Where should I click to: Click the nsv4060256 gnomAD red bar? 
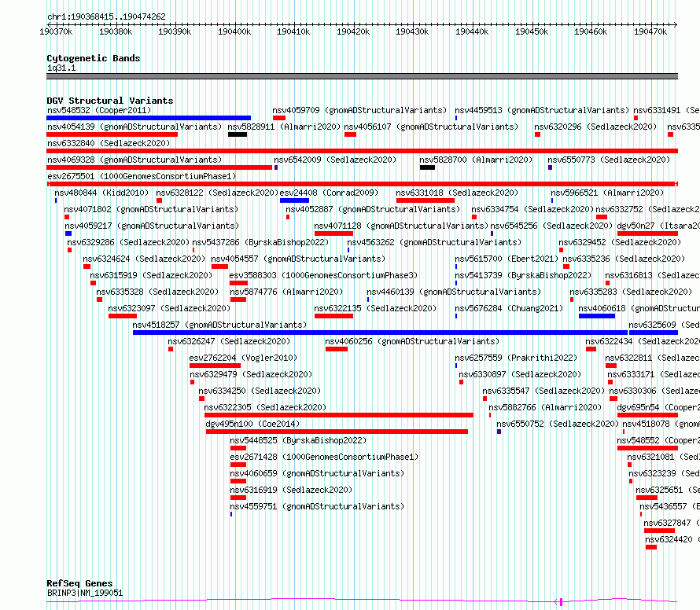(337, 349)
